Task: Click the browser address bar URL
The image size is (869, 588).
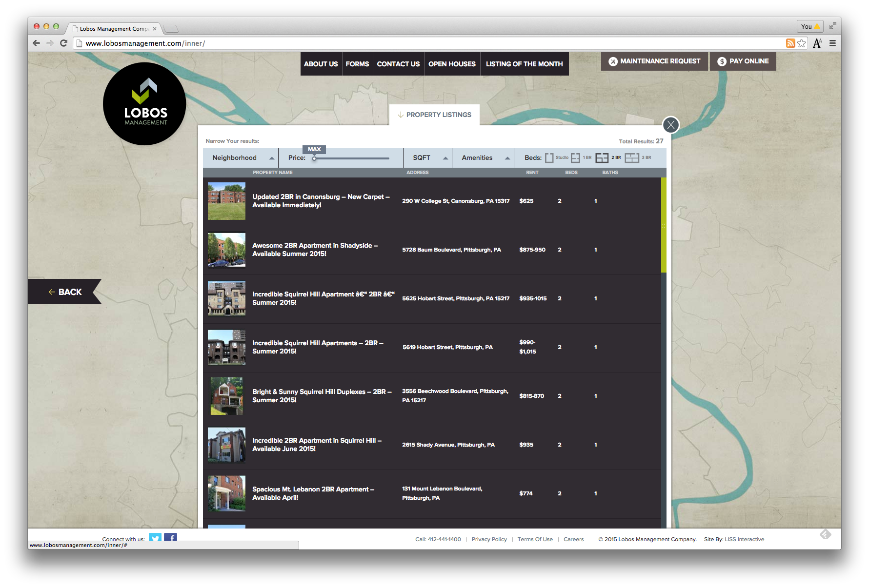Action: click(x=145, y=43)
